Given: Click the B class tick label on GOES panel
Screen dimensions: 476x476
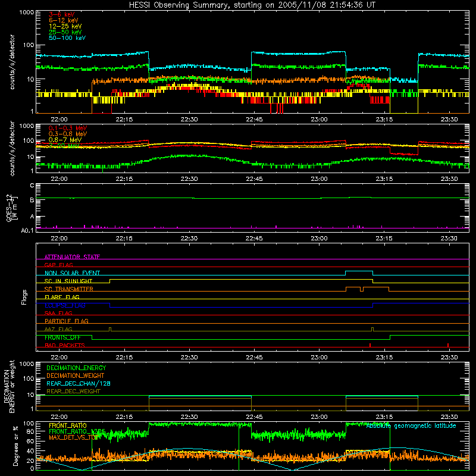Looking at the screenshot, I should (32, 200).
